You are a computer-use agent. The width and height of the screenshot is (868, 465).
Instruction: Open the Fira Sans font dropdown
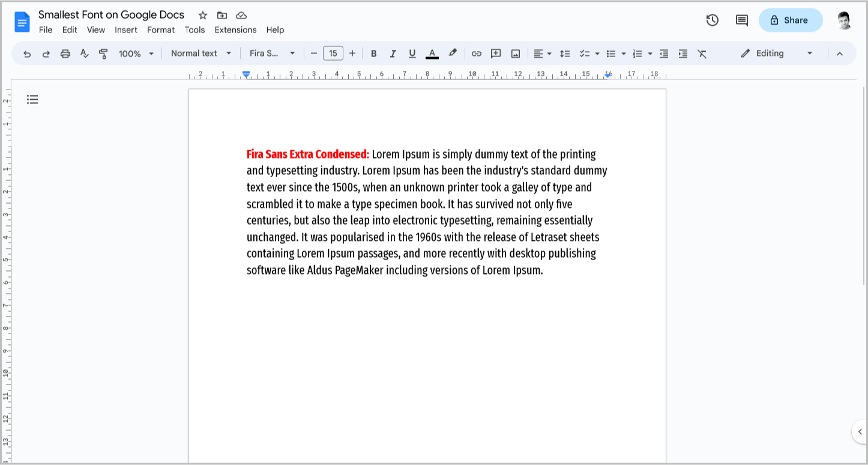pos(273,53)
